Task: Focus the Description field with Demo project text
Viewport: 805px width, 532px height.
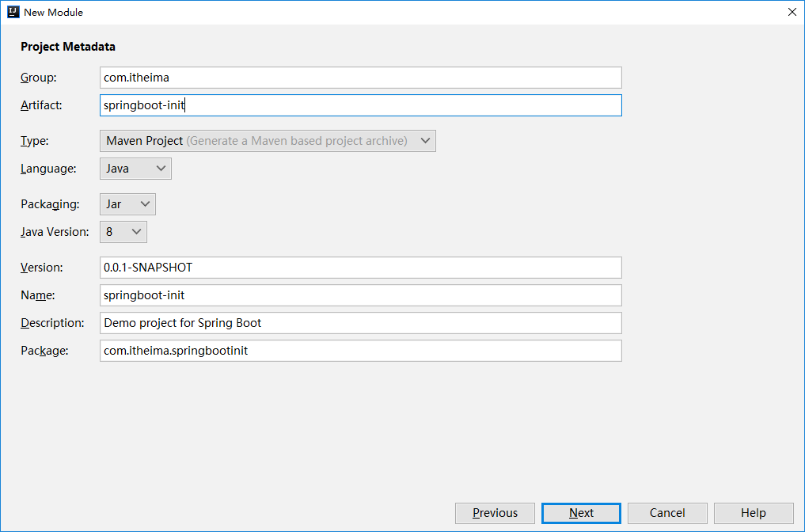Action: point(360,323)
